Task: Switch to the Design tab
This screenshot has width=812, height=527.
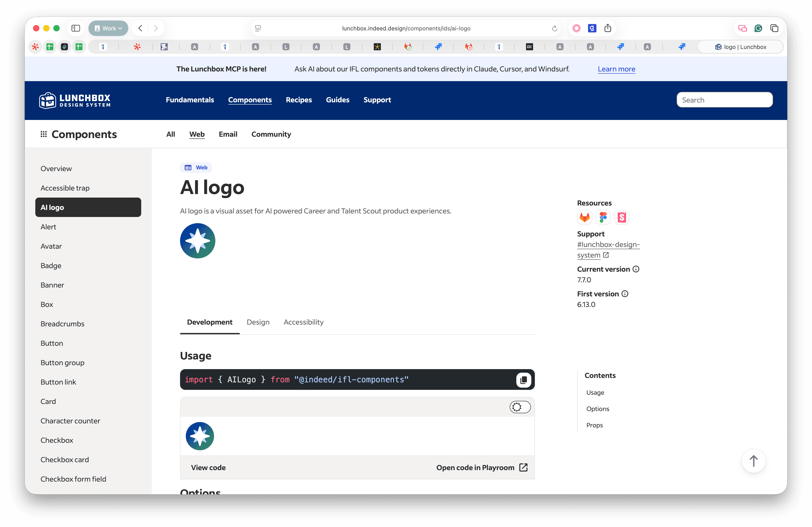Action: [258, 322]
